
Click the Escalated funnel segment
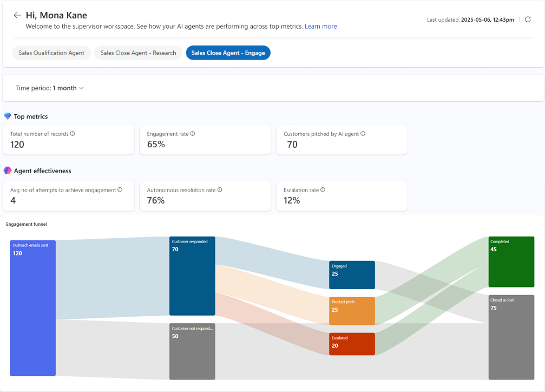352,344
